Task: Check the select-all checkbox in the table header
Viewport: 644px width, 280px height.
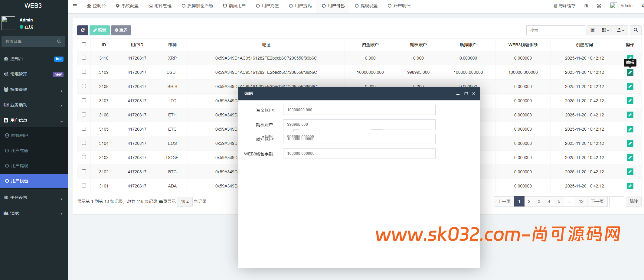Action: click(x=84, y=44)
